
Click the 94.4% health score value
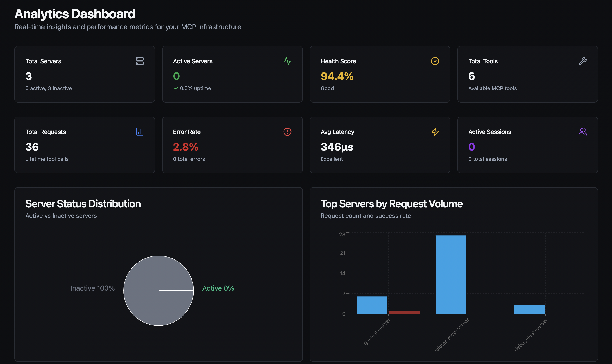tap(337, 76)
